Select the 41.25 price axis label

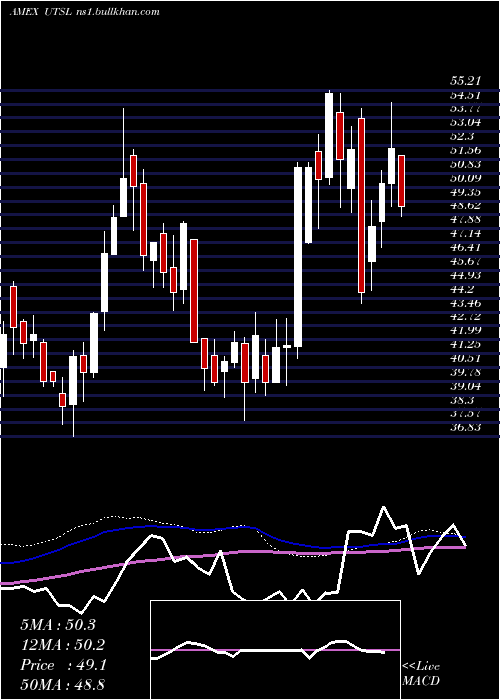[465, 344]
